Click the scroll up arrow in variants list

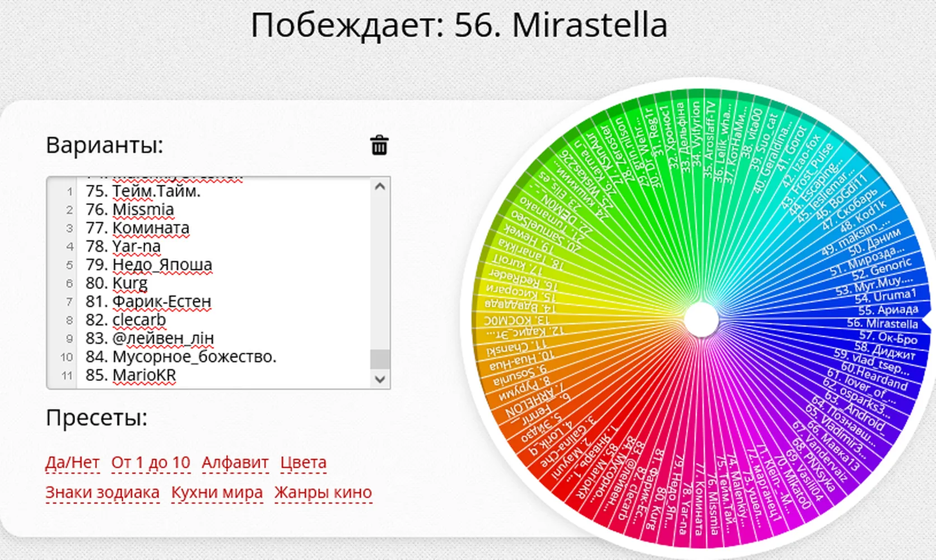380,186
